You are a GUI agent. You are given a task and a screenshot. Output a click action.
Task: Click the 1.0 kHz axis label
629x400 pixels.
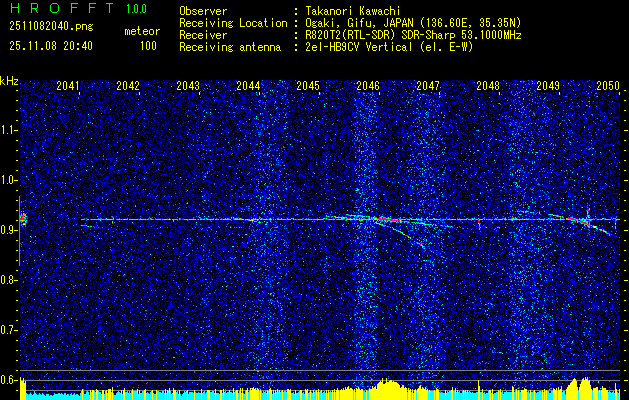(x=8, y=180)
